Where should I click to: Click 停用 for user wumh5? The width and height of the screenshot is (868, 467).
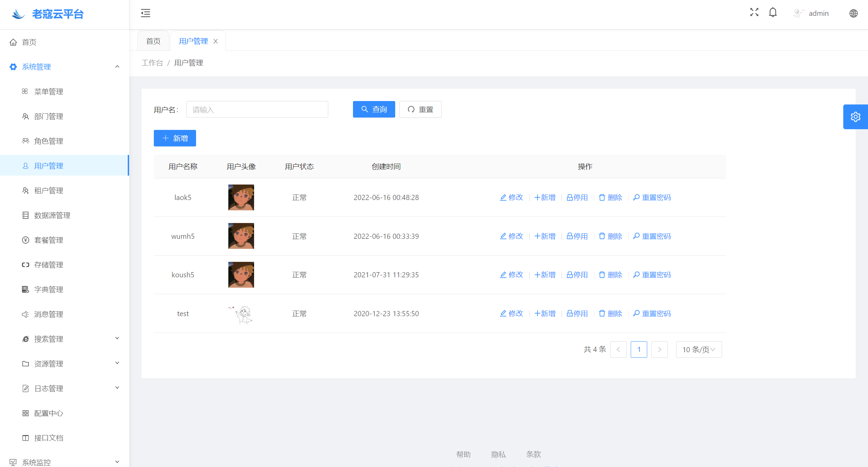[x=577, y=236]
